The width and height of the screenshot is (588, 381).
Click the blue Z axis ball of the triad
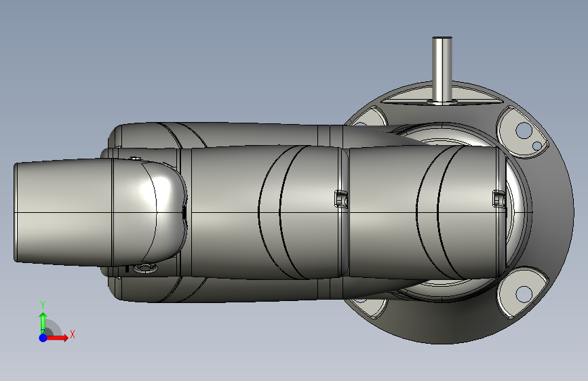click(x=43, y=338)
